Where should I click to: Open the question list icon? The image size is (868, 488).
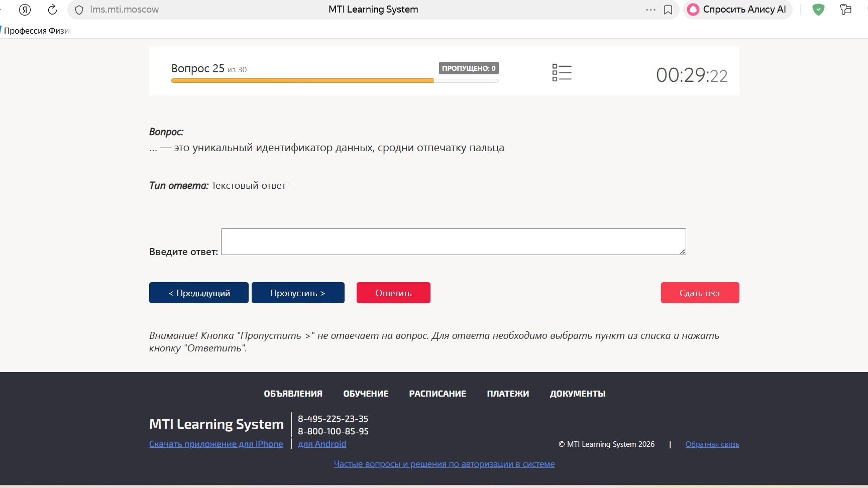pos(562,73)
